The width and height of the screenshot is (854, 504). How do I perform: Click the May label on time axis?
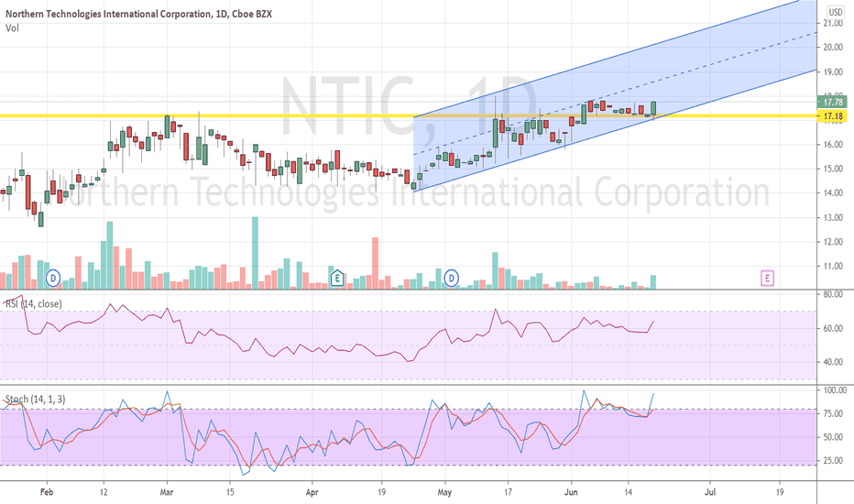coord(444,492)
